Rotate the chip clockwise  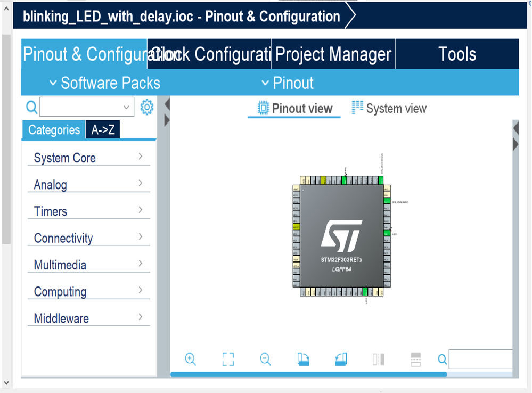pos(303,359)
